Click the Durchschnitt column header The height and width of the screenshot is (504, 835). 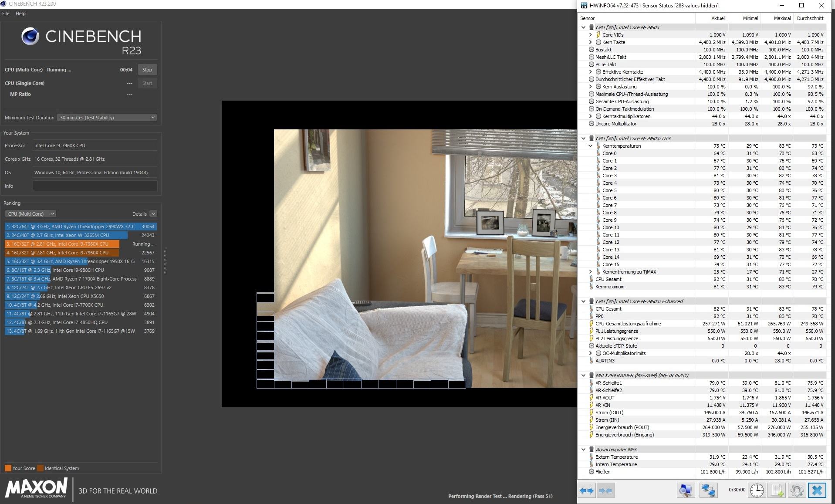[810, 18]
